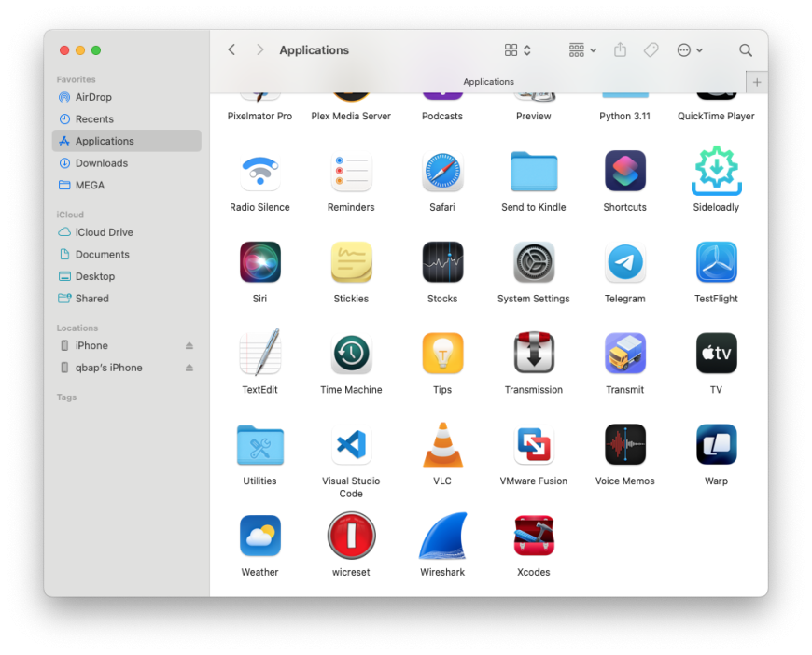Eject the iPhone device
Image resolution: width=812 pixels, height=655 pixels.
[189, 345]
